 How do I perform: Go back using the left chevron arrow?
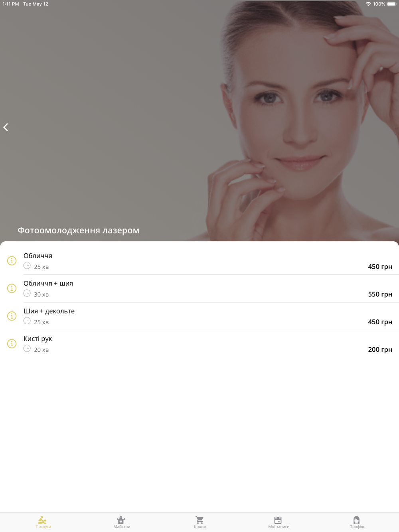[x=6, y=127]
